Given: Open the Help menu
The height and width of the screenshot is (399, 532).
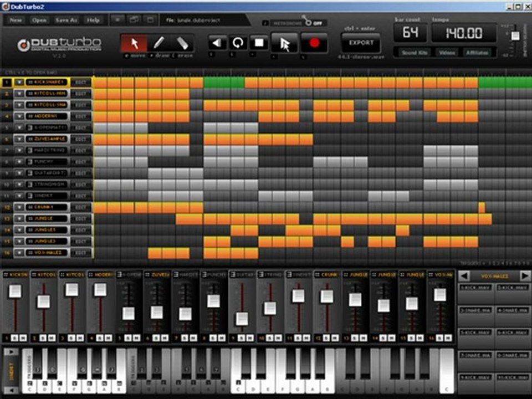Looking at the screenshot, I should tap(93, 20).
